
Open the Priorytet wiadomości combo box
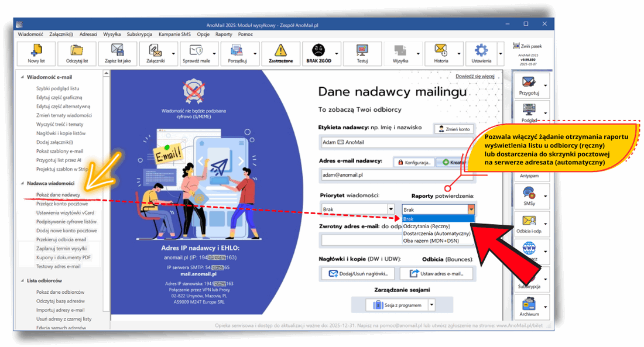click(358, 209)
